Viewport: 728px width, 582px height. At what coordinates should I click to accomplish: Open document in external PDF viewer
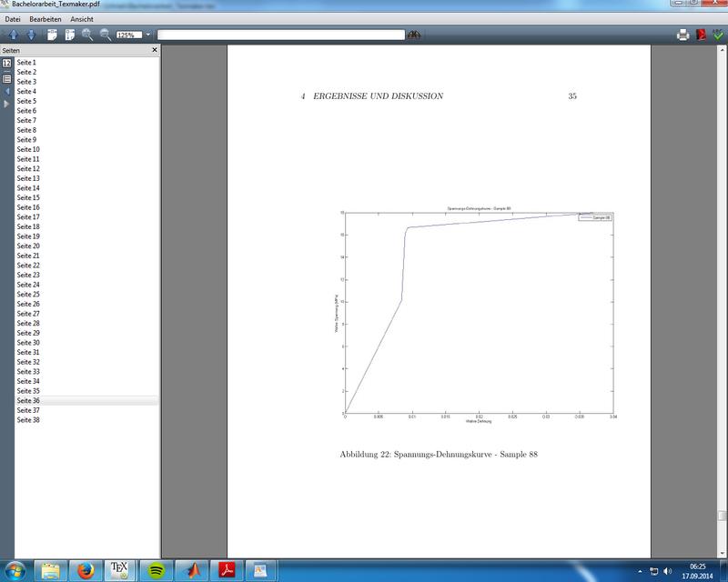coord(701,35)
